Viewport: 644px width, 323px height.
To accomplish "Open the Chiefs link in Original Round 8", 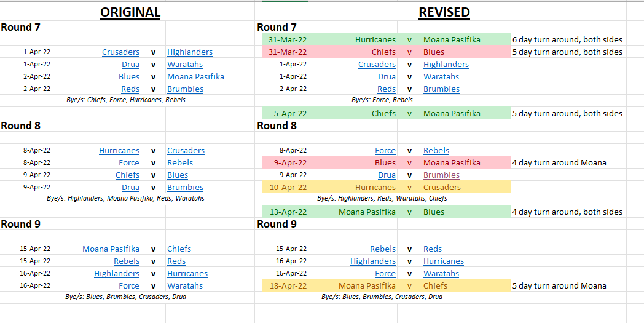I will pyautogui.click(x=127, y=175).
